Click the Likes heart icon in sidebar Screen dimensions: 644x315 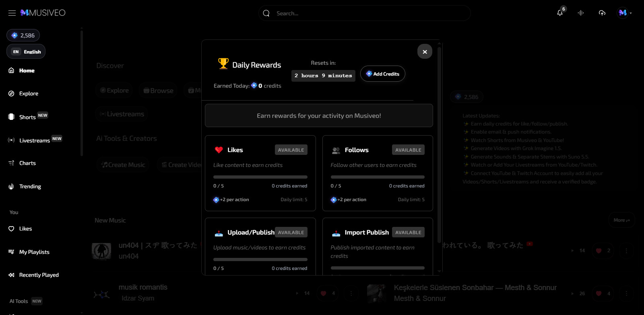click(x=11, y=229)
